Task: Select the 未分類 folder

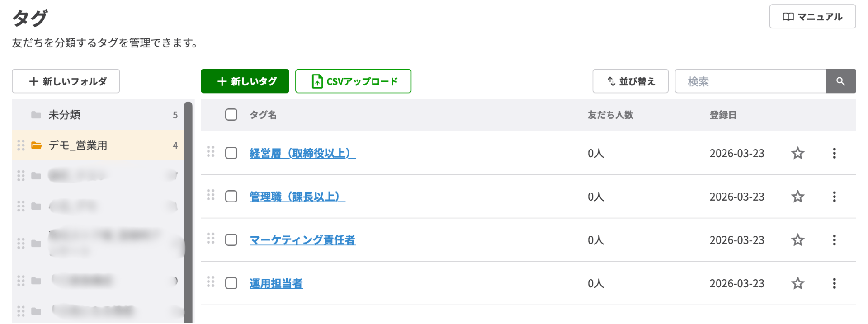Action: [64, 115]
